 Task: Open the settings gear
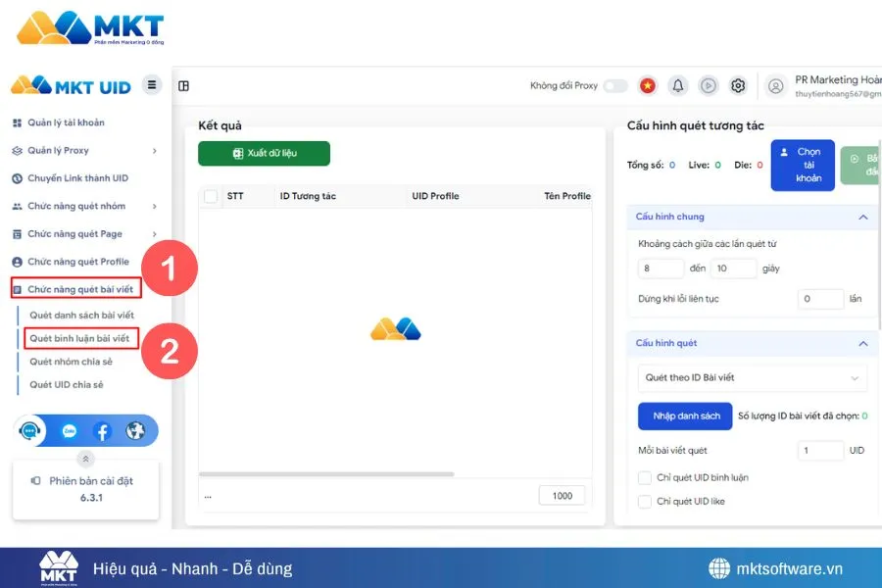[738, 85]
